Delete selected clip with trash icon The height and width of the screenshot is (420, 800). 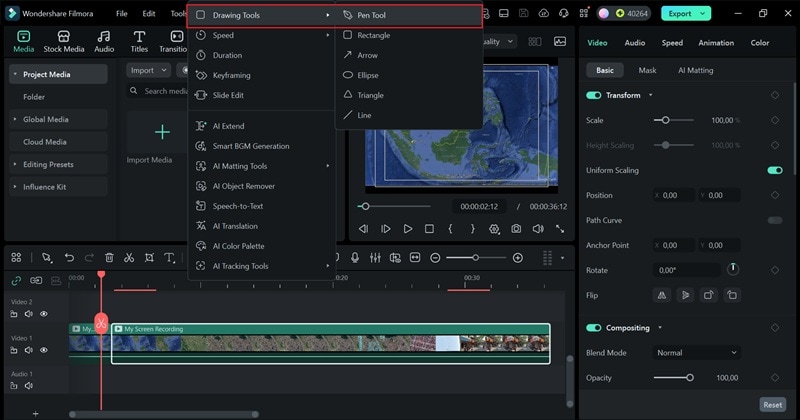[x=109, y=258]
